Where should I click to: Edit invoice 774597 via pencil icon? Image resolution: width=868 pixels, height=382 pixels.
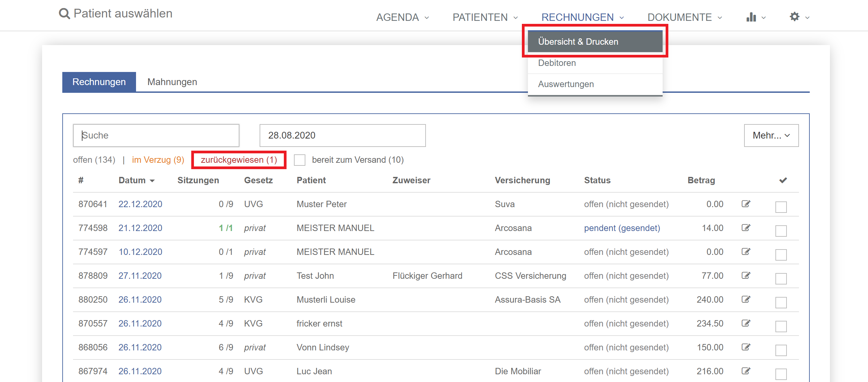pos(746,252)
